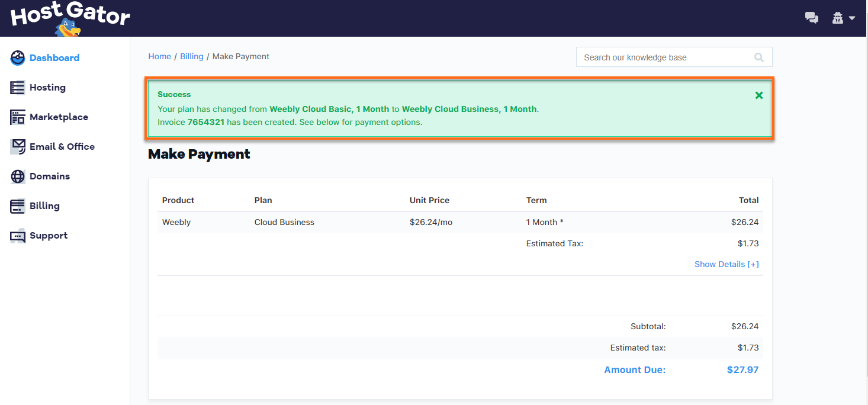The height and width of the screenshot is (405, 868).
Task: Open Domains in the sidebar
Action: coord(50,176)
